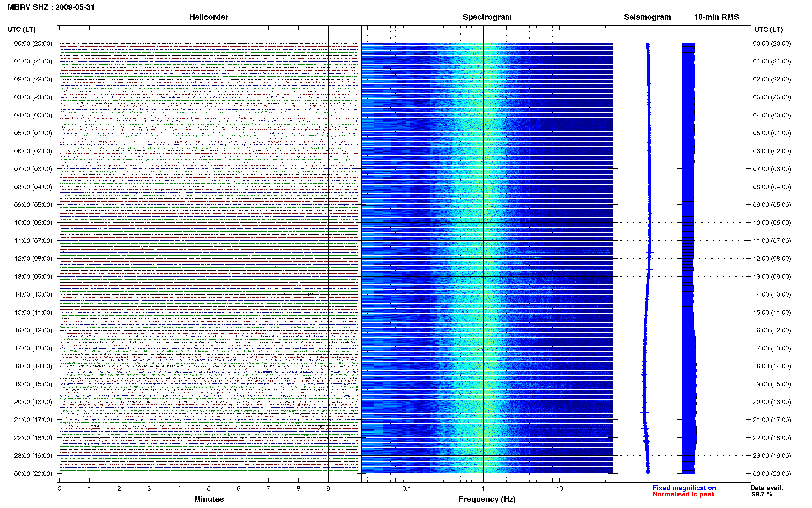Select the 'Data avail.' label
Viewport: 812px width, 508px height.
[x=767, y=488]
